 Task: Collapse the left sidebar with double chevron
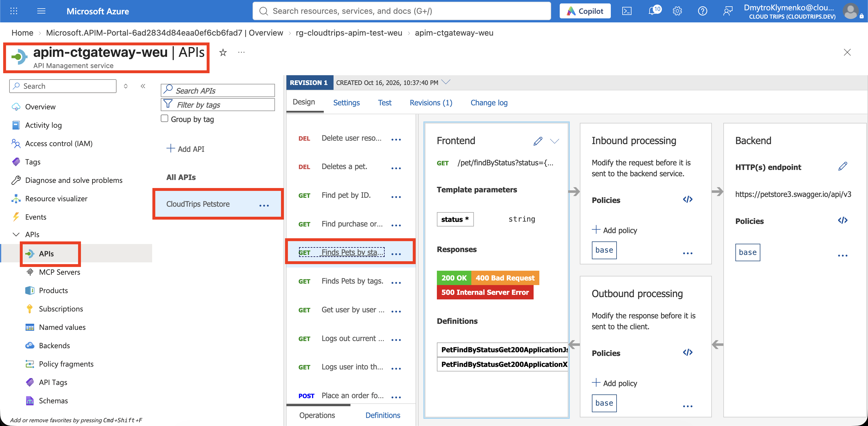[x=143, y=86]
